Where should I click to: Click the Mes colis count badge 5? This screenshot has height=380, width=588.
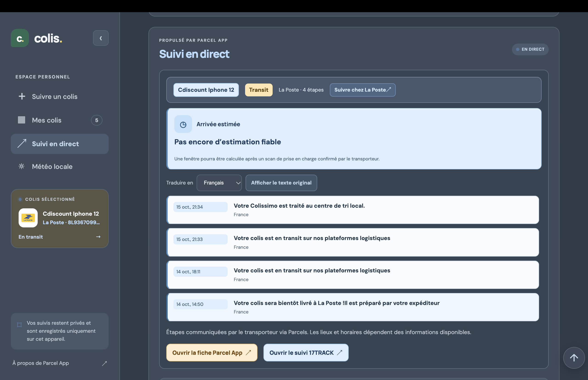[96, 120]
